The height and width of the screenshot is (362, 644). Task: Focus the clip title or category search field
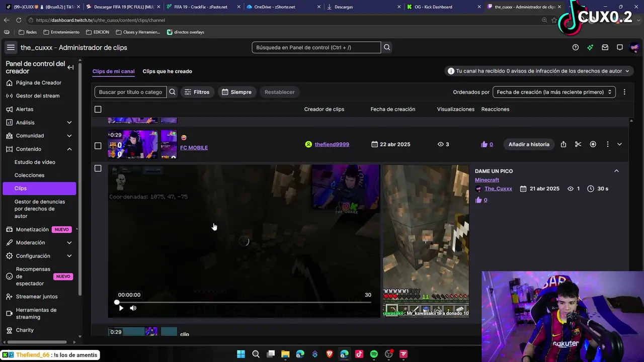click(x=130, y=92)
